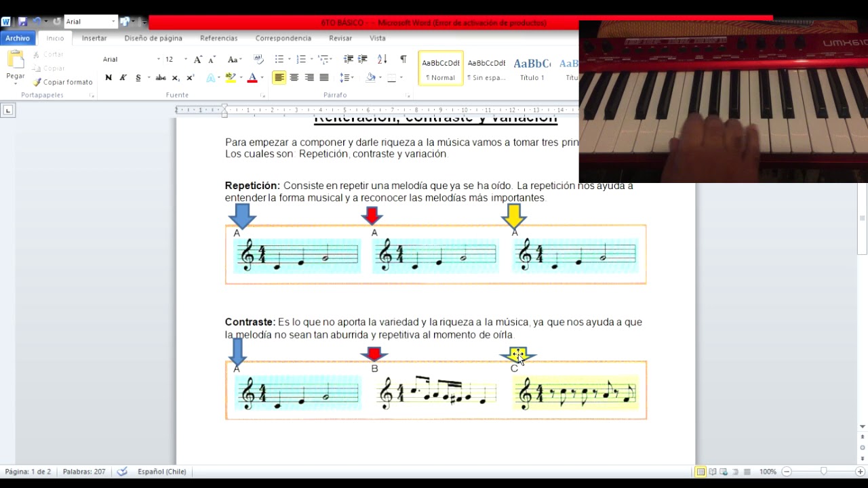Sort the selection alphabetically
Screen dimensions: 868x488
tap(382, 60)
